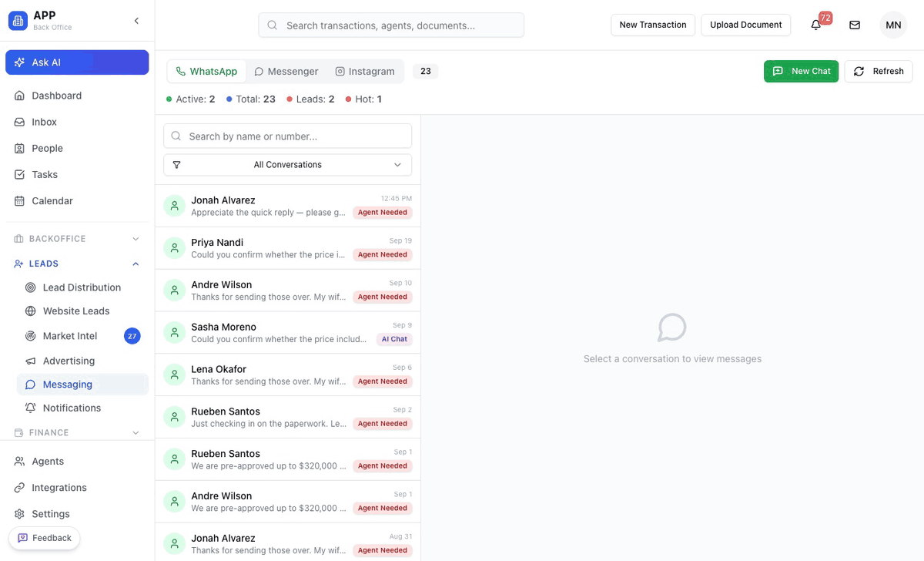Click the Leads: 2 status indicator
Screen dimensions: 924x561
pyautogui.click(x=310, y=99)
